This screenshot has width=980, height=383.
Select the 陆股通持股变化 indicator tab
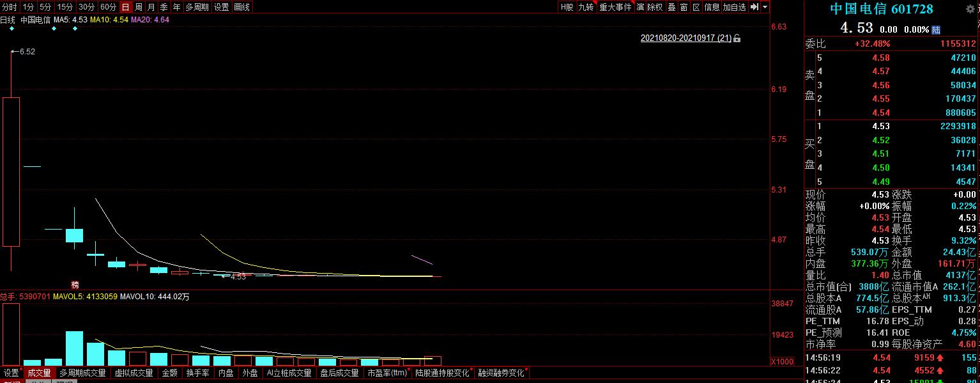point(442,373)
